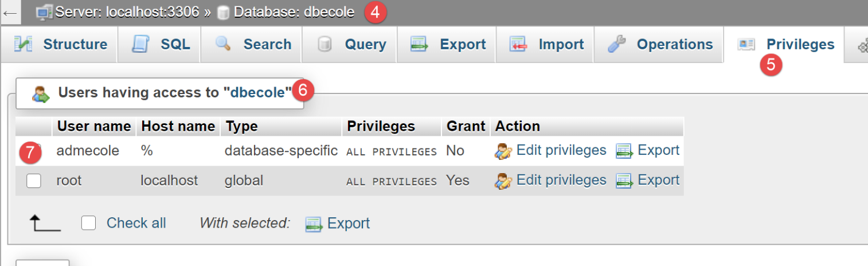
Task: Collapse the navigation panel with left arrow
Action: 10,12
